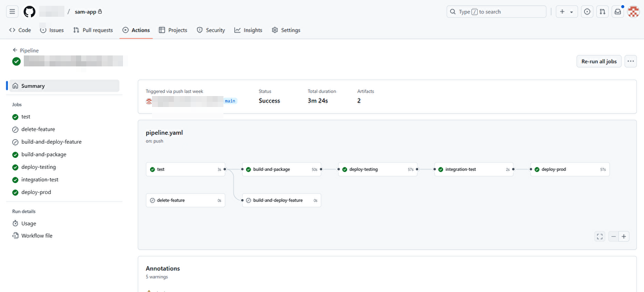Select the delete-feature graph node
644x292 pixels.
click(x=185, y=200)
